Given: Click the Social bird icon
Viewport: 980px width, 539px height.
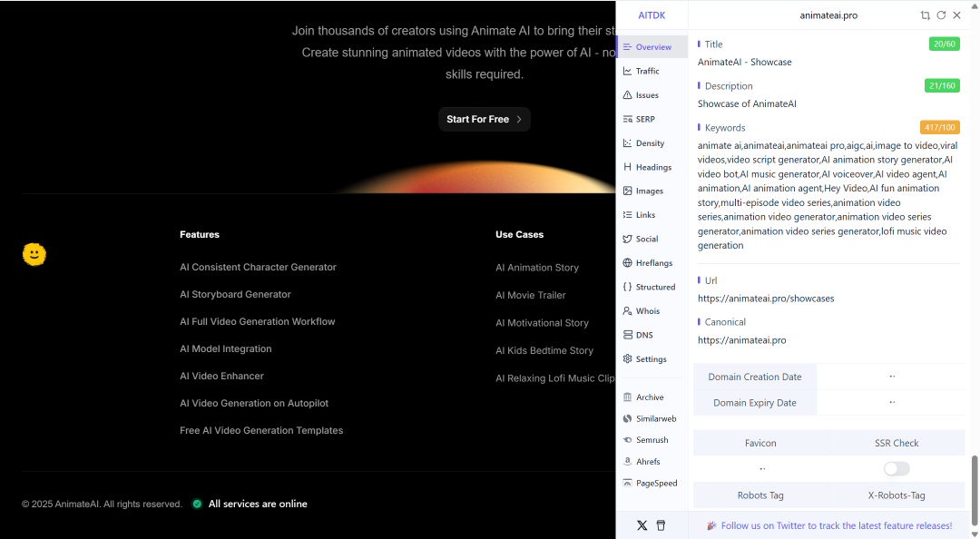Looking at the screenshot, I should [628, 239].
